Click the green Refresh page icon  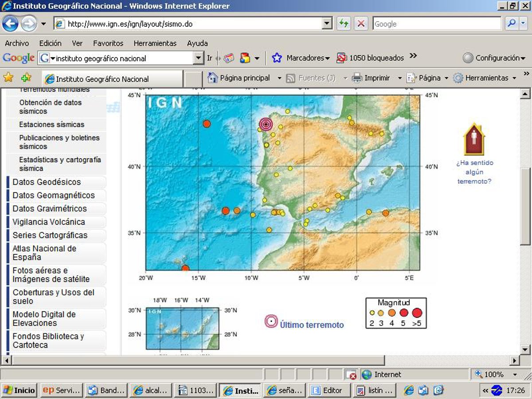(x=344, y=24)
